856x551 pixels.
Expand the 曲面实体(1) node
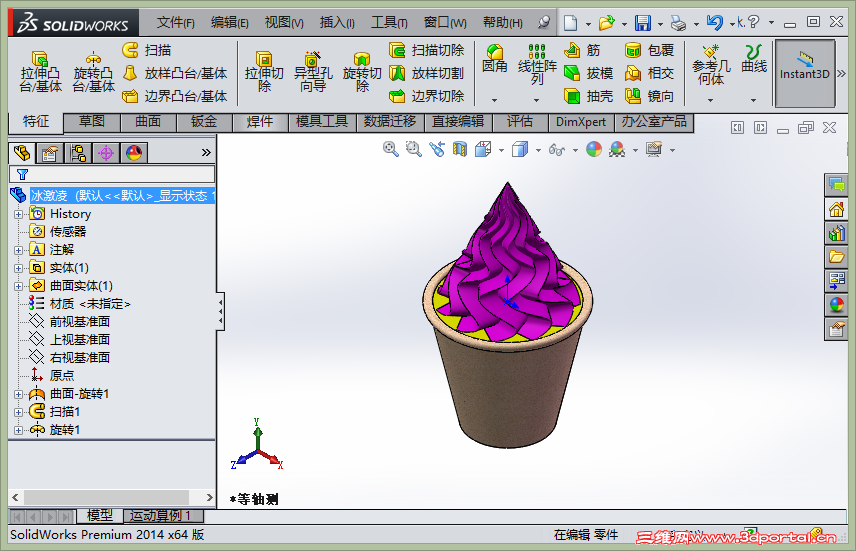coord(18,286)
